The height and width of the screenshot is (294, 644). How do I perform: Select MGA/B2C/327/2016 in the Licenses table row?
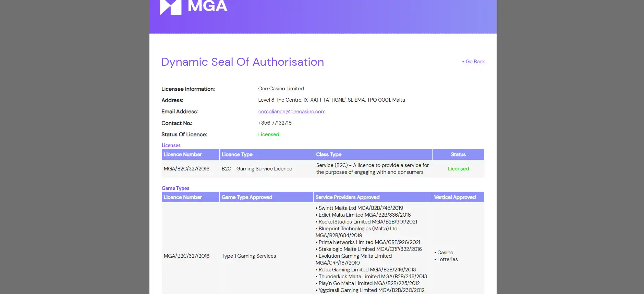pos(186,169)
